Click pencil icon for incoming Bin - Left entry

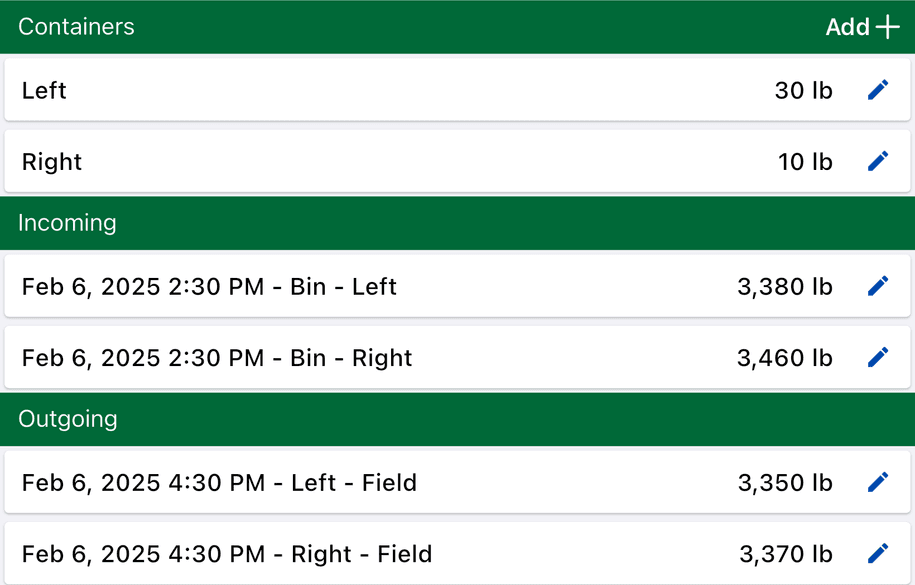pyautogui.click(x=878, y=287)
